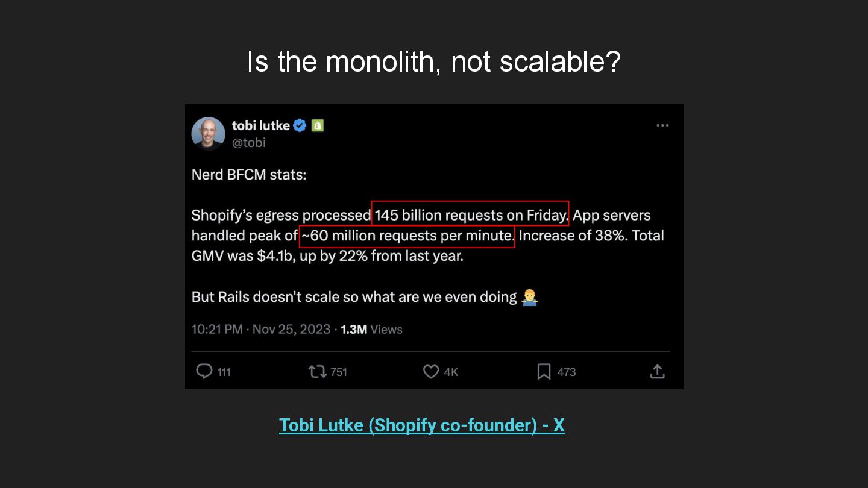Click the 1.3M Views count
Viewport: 868px width, 488px height.
371,330
